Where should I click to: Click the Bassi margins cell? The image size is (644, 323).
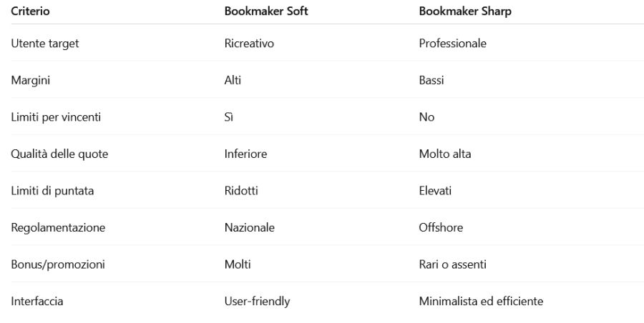click(x=431, y=80)
